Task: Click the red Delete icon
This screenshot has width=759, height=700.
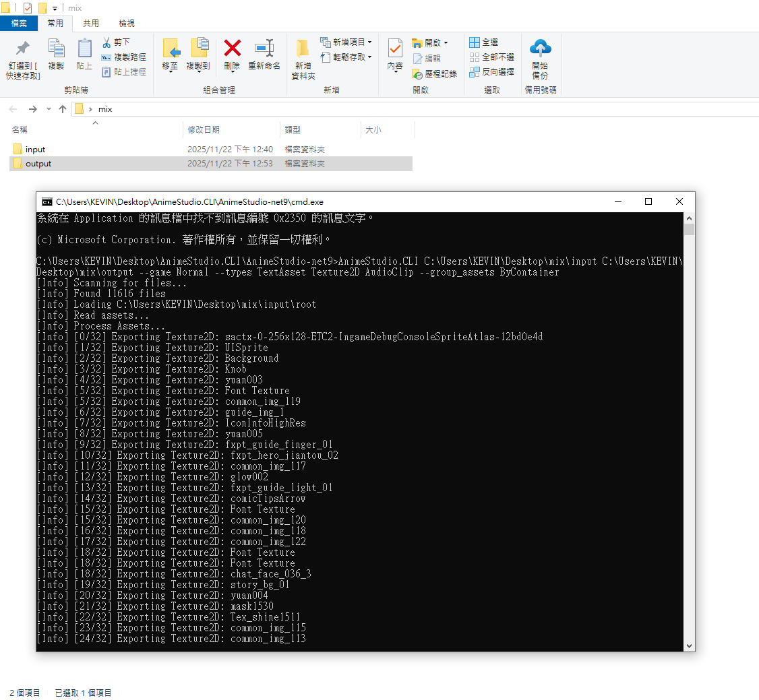Action: [x=232, y=48]
